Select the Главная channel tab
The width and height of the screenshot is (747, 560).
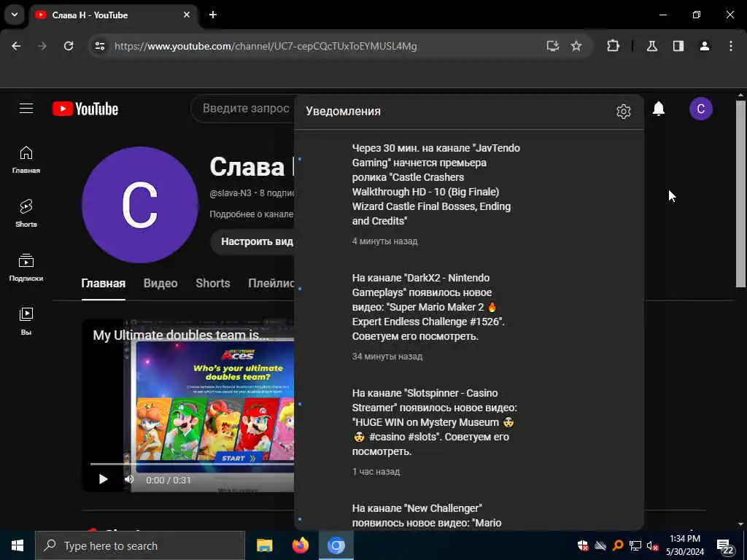(104, 284)
